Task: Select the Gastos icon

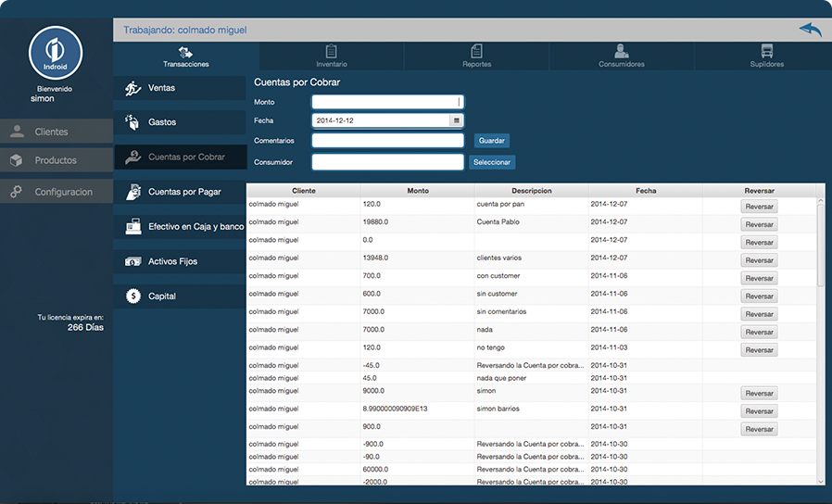Action: 132,122
